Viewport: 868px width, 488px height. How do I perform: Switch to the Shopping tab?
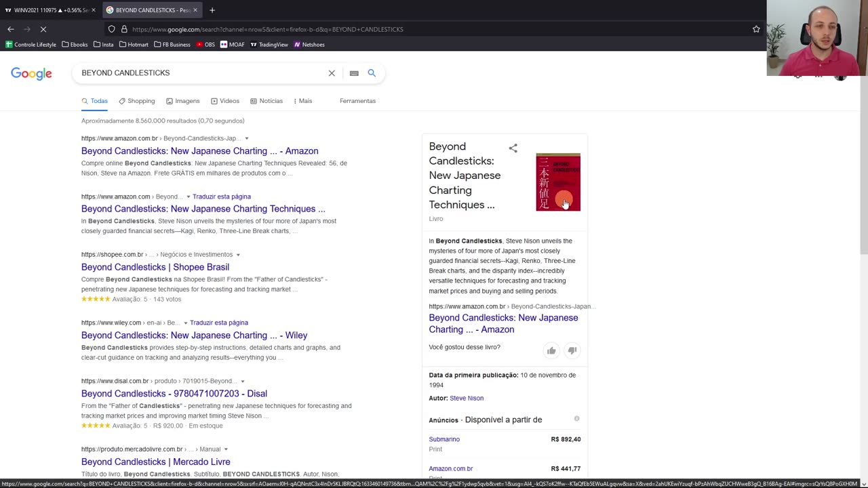pyautogui.click(x=136, y=101)
